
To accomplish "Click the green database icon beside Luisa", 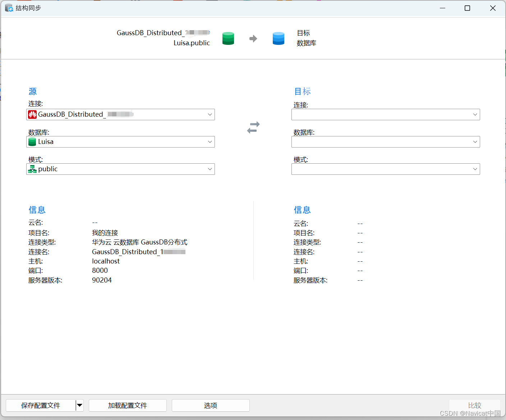I will 32,142.
